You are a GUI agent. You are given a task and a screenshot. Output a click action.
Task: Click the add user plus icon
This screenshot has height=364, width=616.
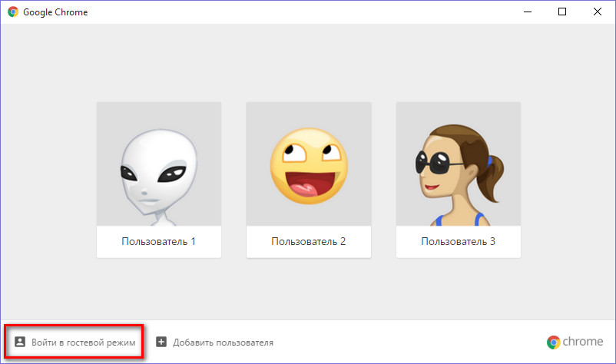click(x=161, y=342)
